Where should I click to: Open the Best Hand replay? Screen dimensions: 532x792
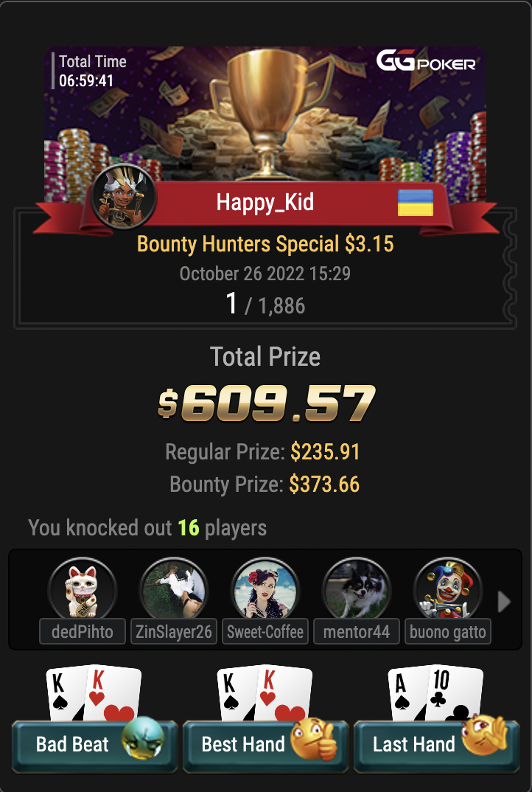(265, 746)
